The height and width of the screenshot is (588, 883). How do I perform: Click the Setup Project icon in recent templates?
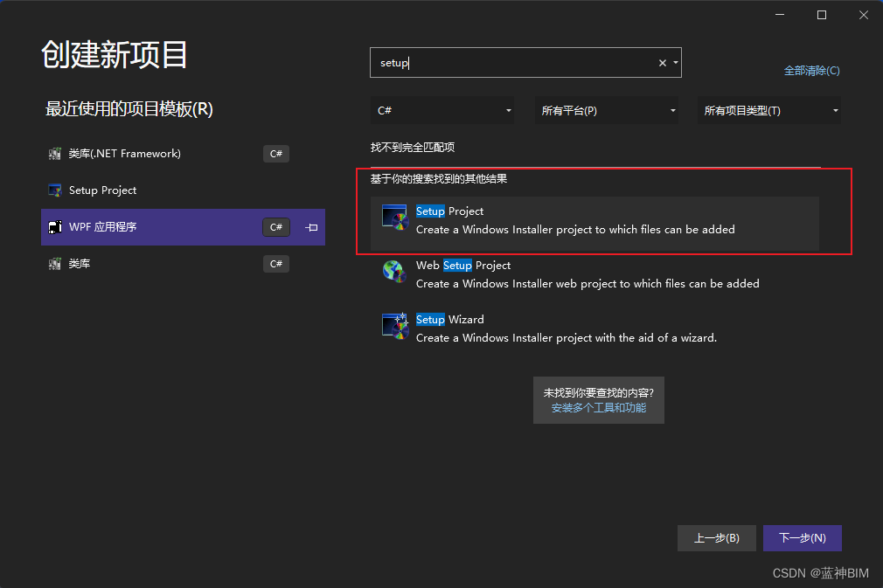pyautogui.click(x=55, y=190)
